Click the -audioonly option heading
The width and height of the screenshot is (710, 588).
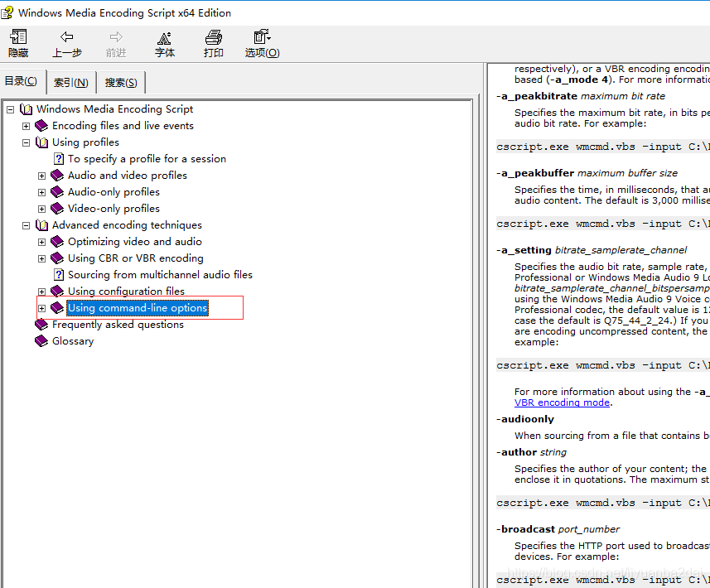click(525, 419)
